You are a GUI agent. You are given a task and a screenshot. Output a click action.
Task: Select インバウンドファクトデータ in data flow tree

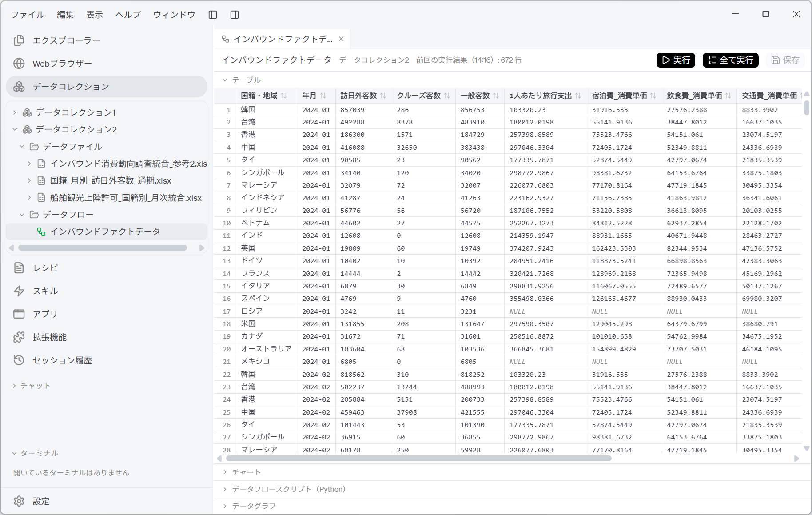[105, 232]
